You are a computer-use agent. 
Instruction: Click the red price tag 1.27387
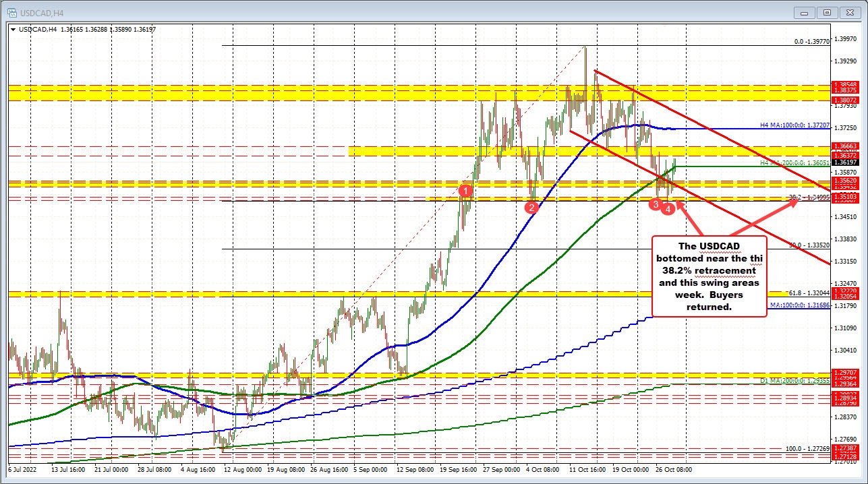pos(844,448)
